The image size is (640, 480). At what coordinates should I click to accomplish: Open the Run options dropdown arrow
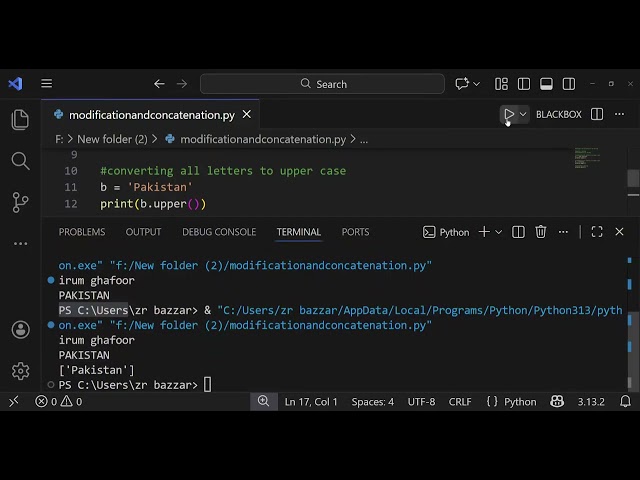pos(523,114)
